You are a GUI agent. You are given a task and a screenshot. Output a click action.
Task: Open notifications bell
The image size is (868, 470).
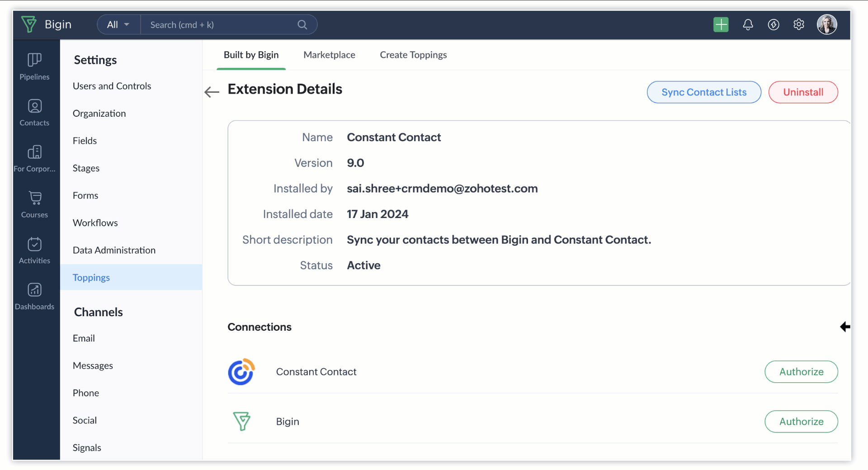coord(748,24)
